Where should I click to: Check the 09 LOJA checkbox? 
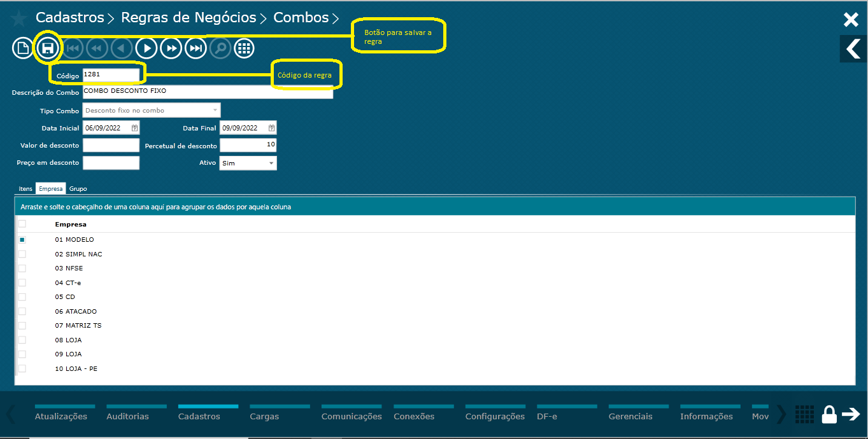coord(22,354)
